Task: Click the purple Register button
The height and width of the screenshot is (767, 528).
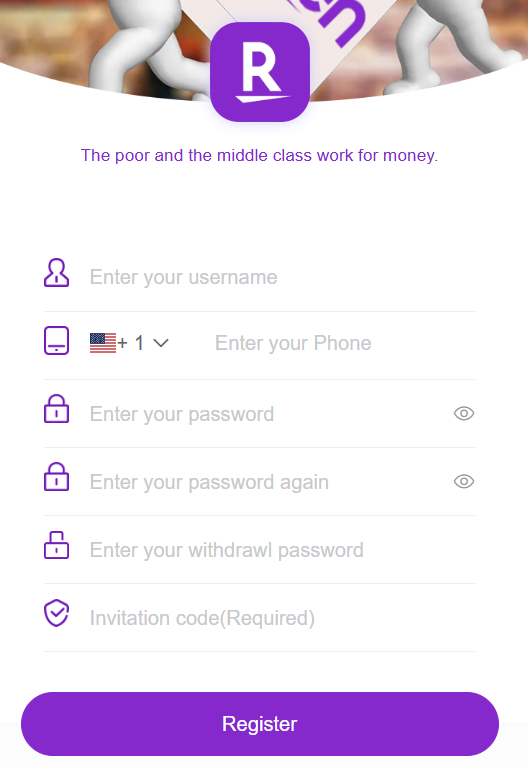Action: [260, 724]
